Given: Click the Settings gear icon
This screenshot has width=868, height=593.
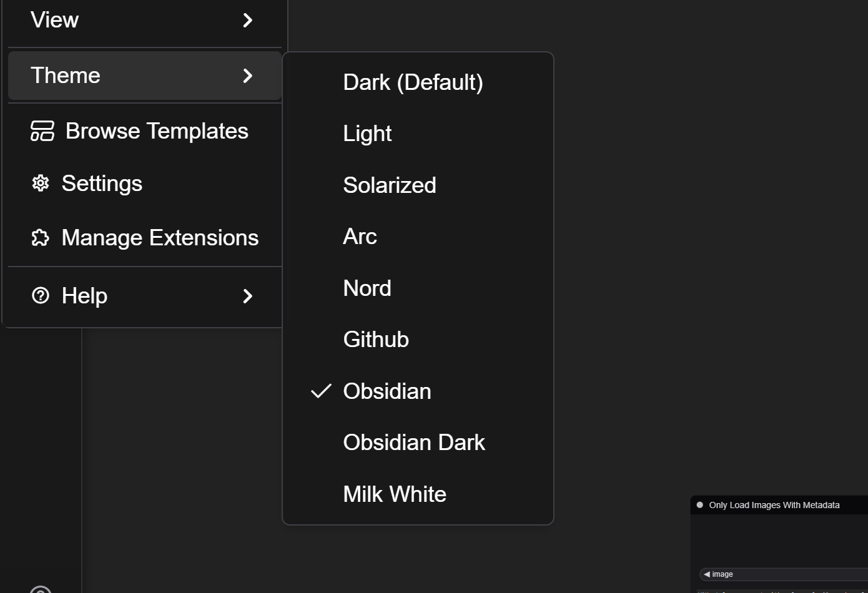Looking at the screenshot, I should coord(41,183).
